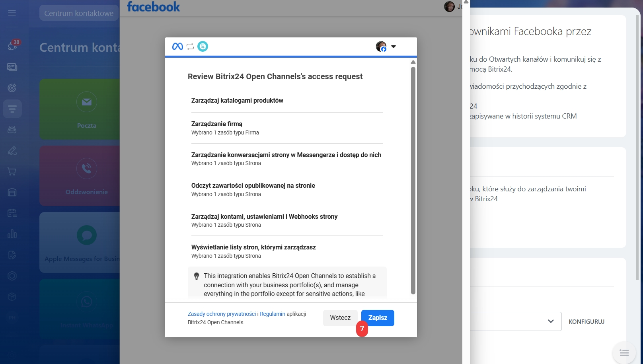The image size is (643, 364).
Task: Click the 'Wybrano 1 zasób typu Firma' text
Action: click(x=225, y=133)
